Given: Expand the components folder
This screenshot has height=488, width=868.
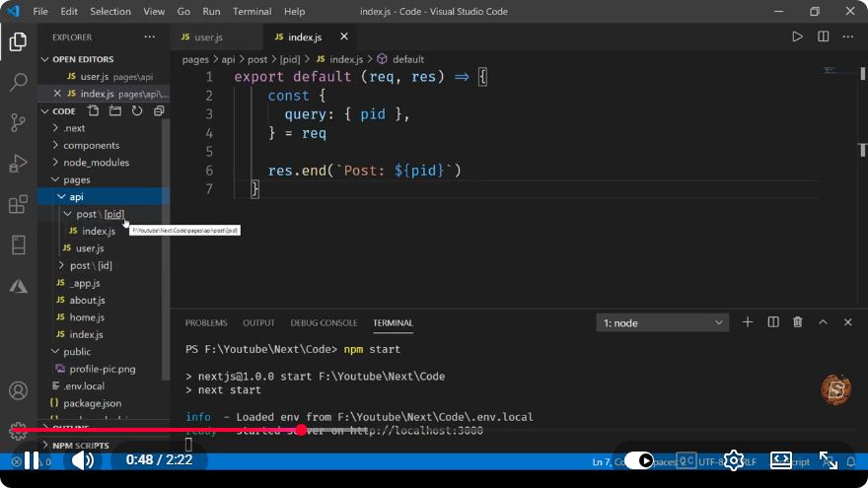Looking at the screenshot, I should 91,145.
